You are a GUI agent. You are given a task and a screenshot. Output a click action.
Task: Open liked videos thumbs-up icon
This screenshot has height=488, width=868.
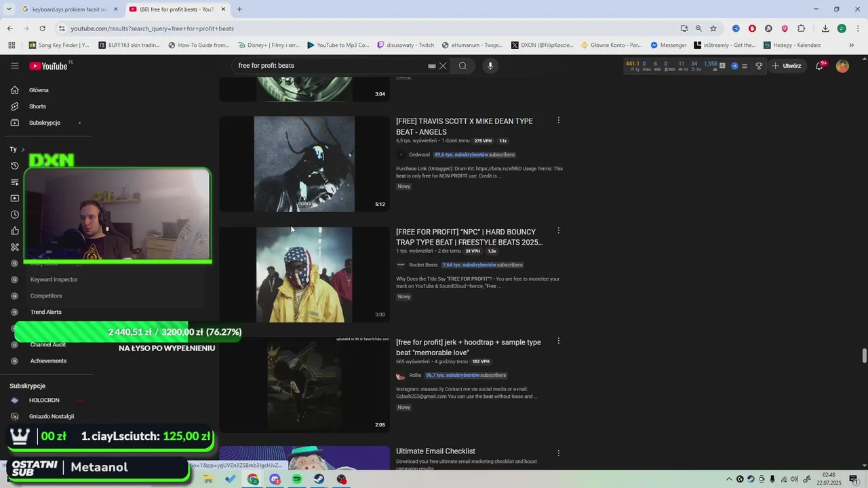pos(15,231)
